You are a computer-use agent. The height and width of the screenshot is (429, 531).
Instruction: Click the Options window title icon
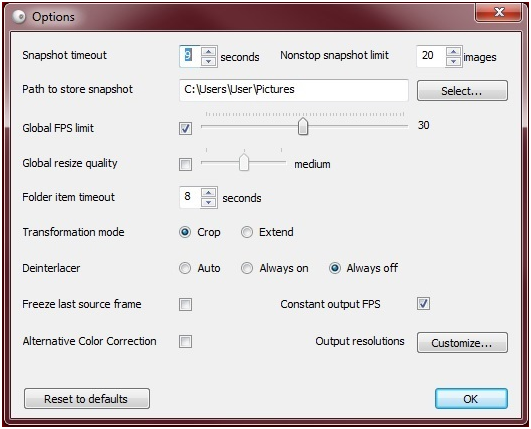coord(19,17)
